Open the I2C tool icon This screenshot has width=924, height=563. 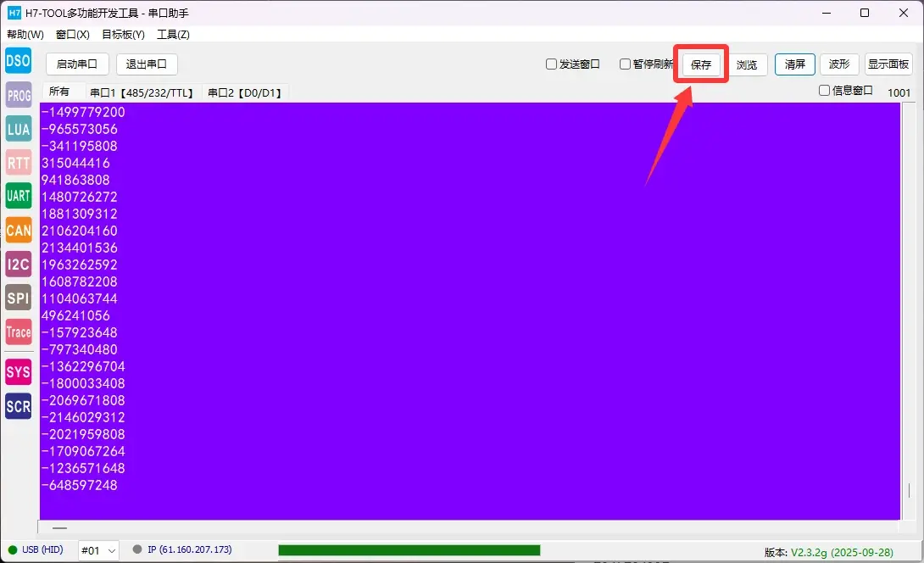click(19, 264)
